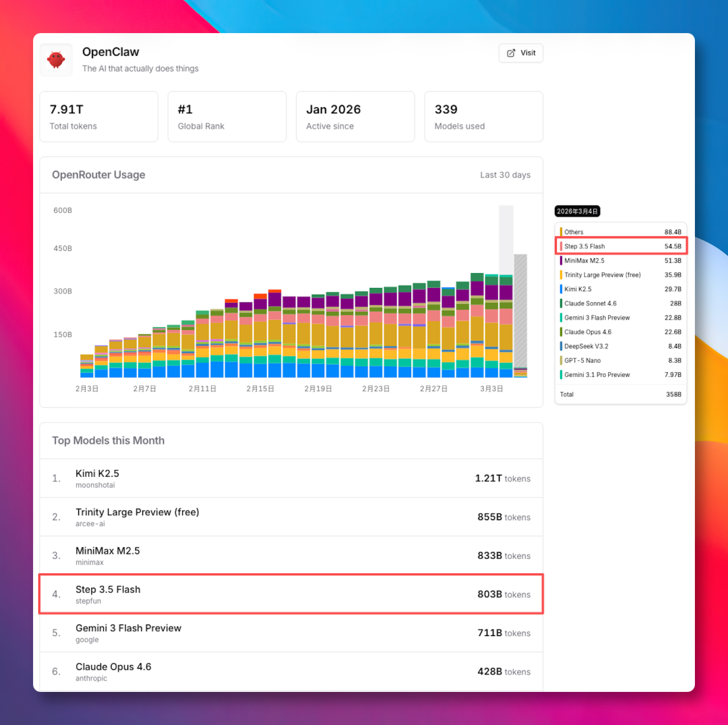Viewport: 728px width, 725px height.
Task: Click the Total 358B row in tooltip
Action: (621, 395)
